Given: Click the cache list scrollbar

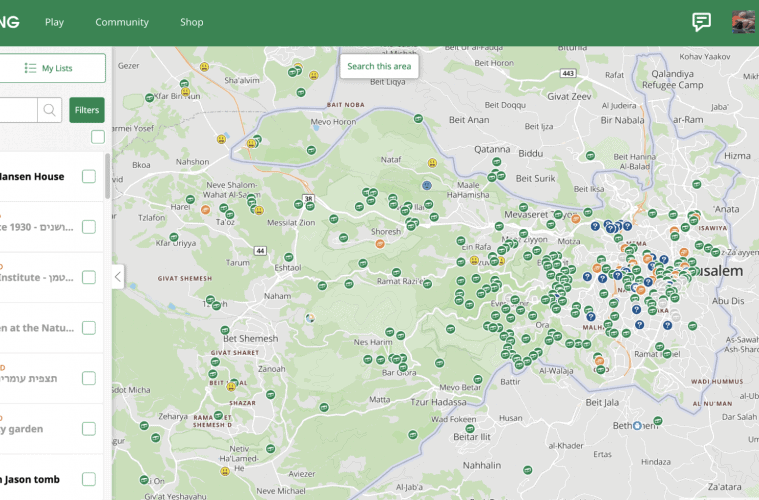Looking at the screenshot, I should click(108, 175).
